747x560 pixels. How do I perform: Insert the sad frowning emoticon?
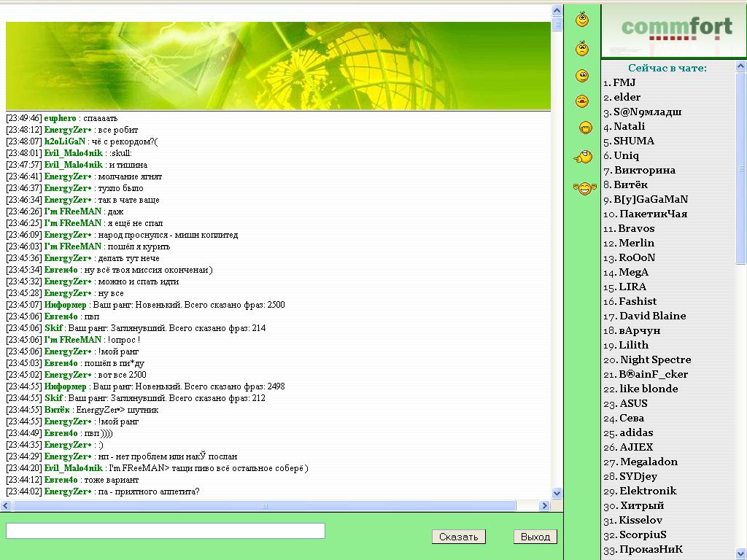[582, 49]
